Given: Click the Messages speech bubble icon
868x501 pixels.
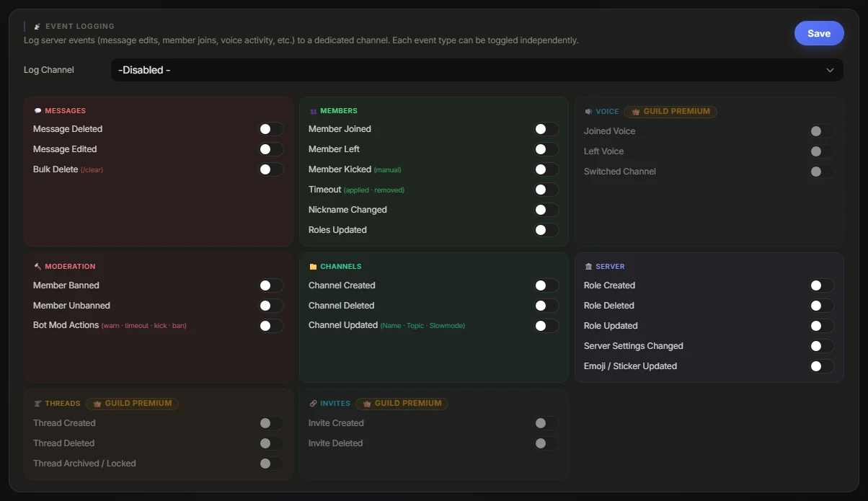Looking at the screenshot, I should click(37, 111).
